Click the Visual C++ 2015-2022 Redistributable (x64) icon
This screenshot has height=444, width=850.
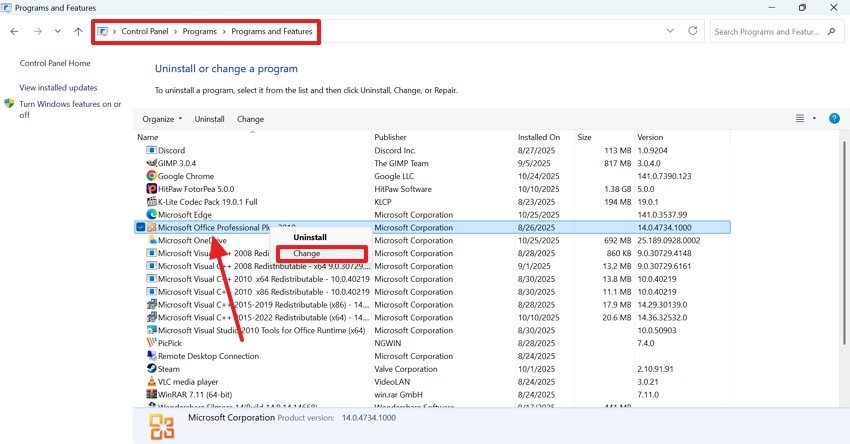pos(151,317)
